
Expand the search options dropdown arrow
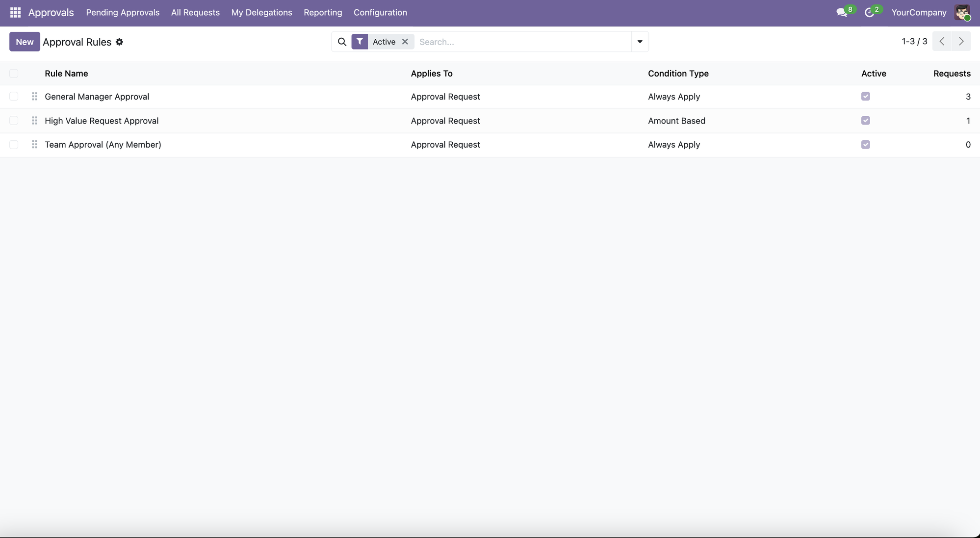(640, 42)
